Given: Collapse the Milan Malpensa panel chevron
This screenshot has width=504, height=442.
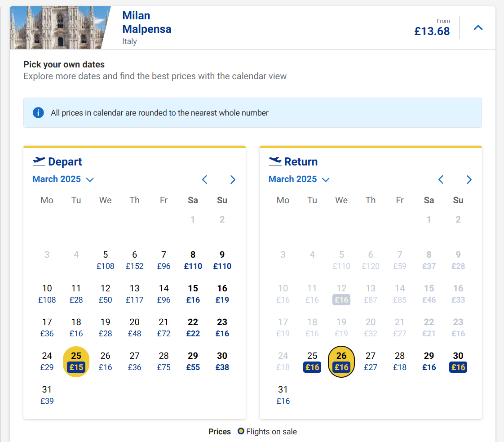Looking at the screenshot, I should [478, 28].
